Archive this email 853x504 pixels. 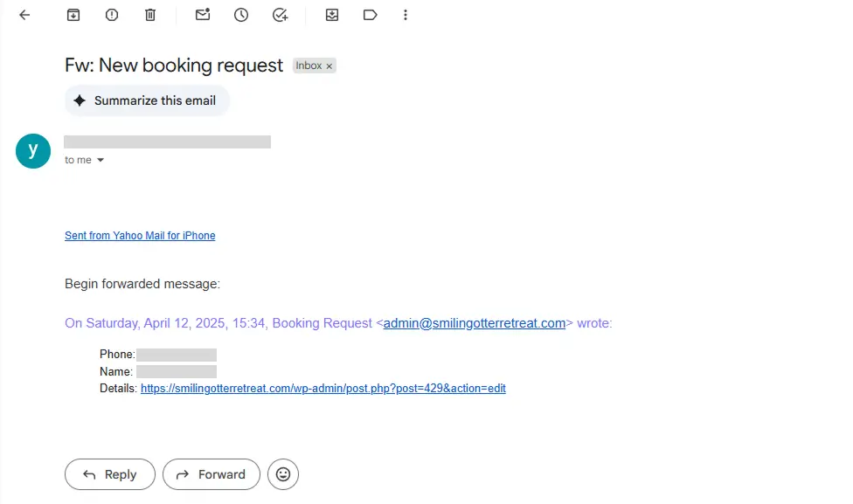coord(73,15)
